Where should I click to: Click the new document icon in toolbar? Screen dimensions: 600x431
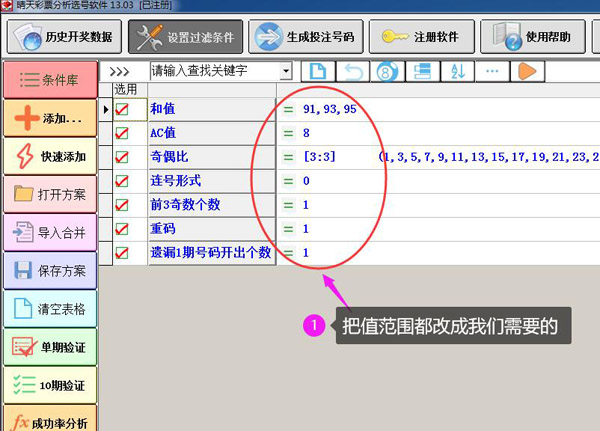coord(317,71)
